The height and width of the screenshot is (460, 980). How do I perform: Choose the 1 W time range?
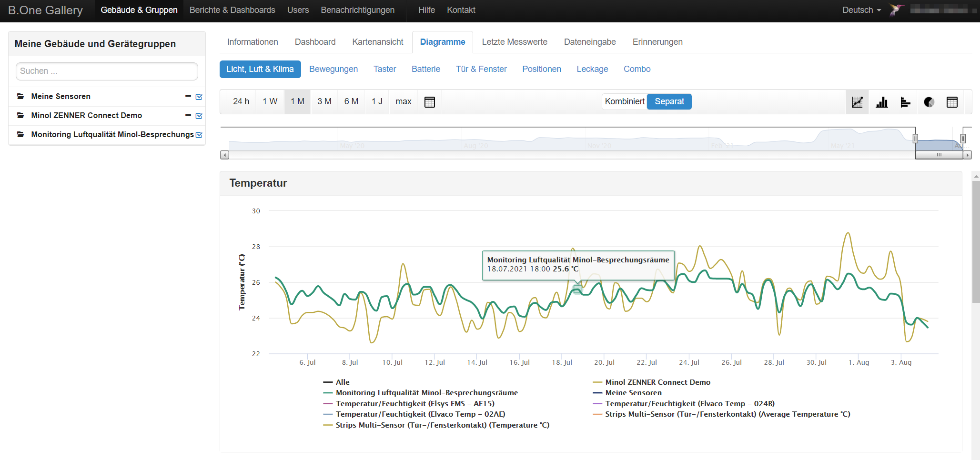pos(270,101)
